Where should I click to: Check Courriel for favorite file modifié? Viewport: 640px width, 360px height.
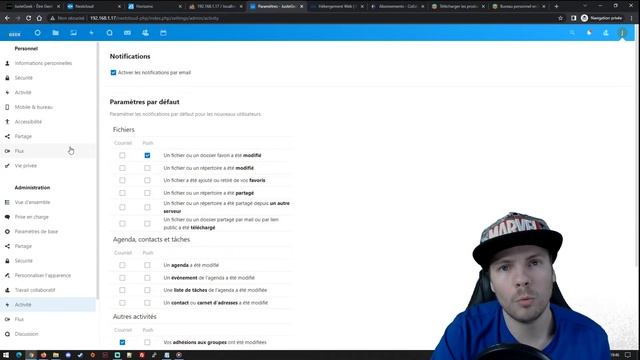(x=122, y=156)
